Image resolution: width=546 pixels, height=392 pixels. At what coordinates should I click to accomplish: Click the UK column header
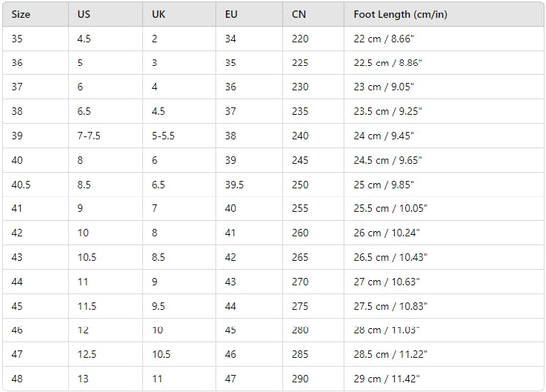[x=180, y=14]
